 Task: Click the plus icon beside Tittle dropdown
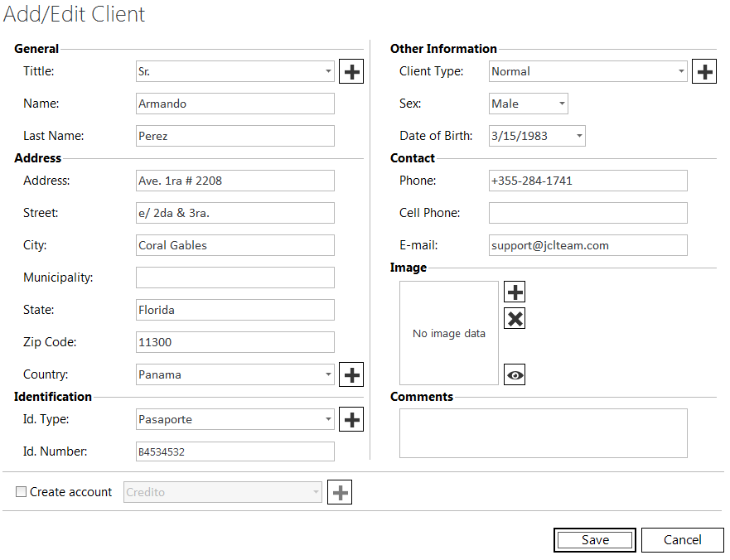pos(351,72)
